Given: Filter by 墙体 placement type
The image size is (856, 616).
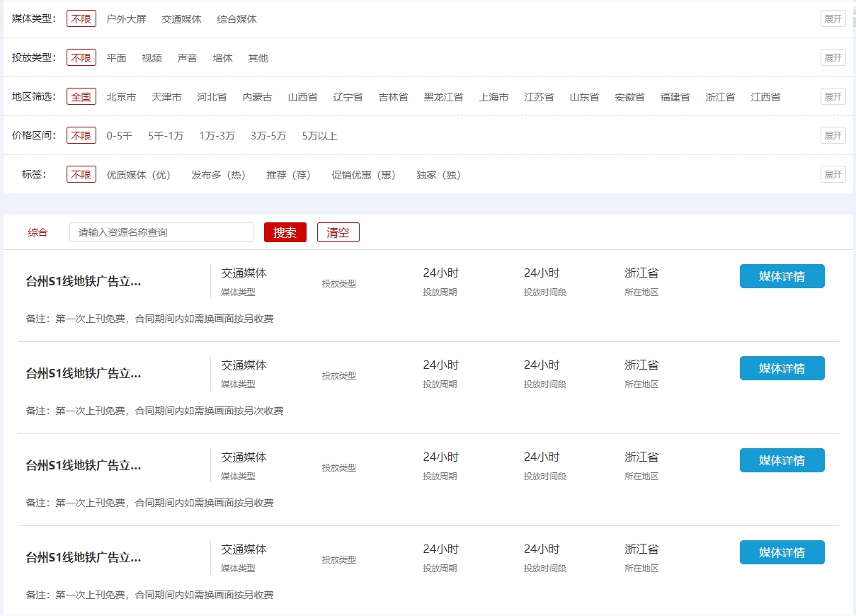Looking at the screenshot, I should click(x=222, y=58).
